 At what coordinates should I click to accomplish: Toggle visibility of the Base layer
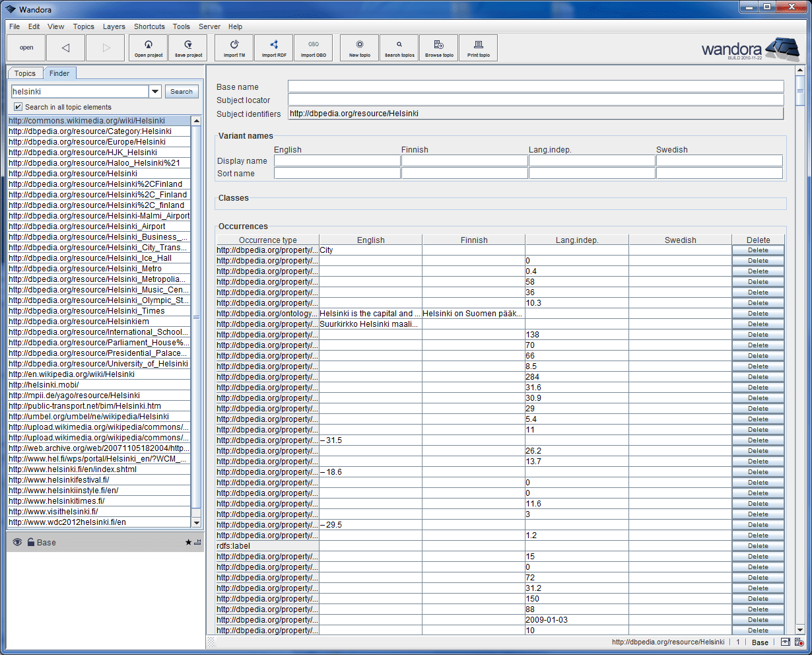[16, 542]
